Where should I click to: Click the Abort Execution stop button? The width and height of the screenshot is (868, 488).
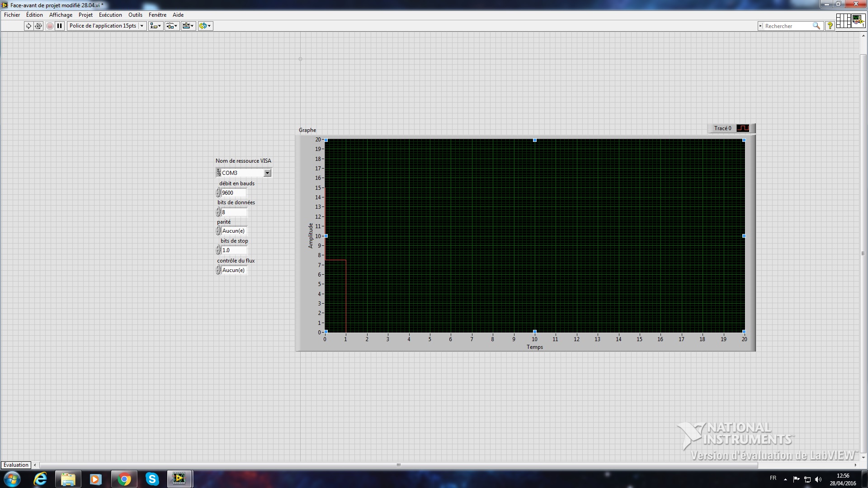point(50,26)
